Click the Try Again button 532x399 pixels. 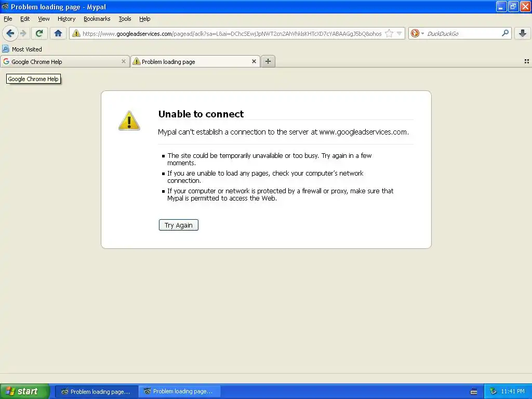pyautogui.click(x=179, y=225)
